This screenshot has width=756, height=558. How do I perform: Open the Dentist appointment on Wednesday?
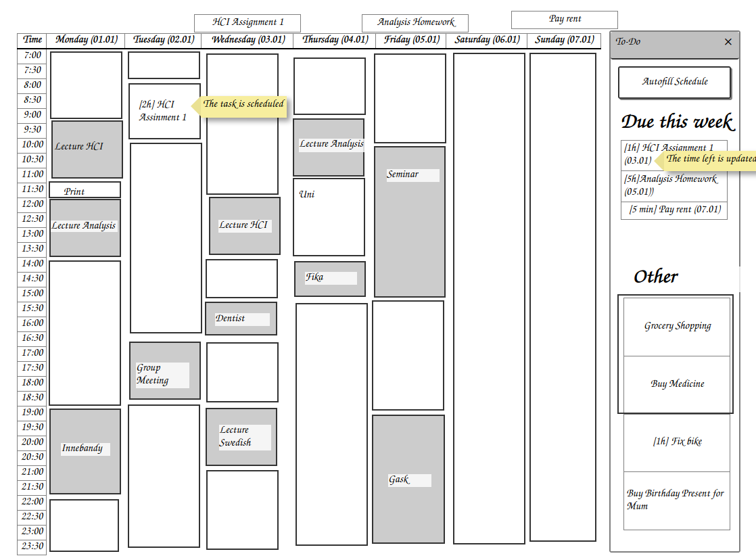pos(241,319)
